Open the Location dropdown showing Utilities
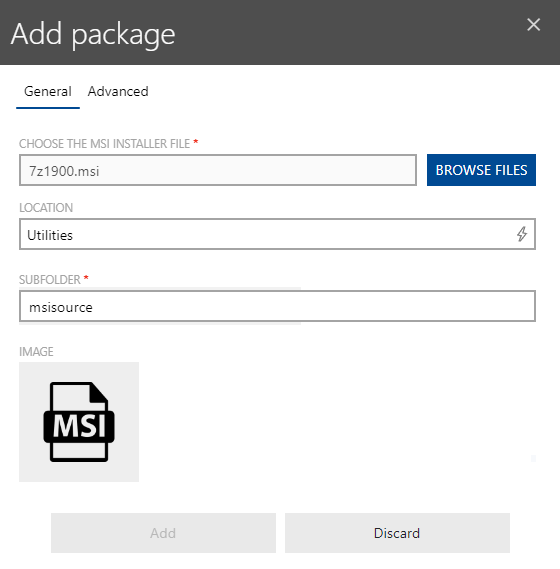 (277, 234)
